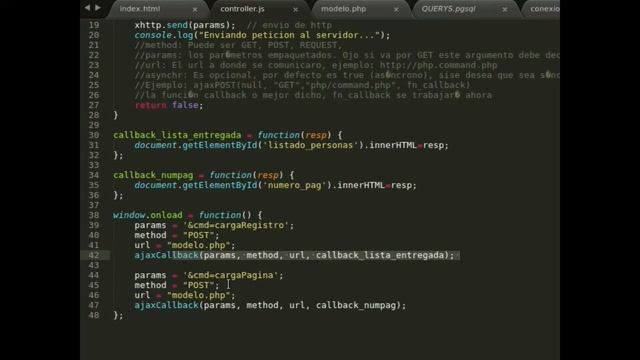
Task: Click line number 30 in the gutter
Action: (x=94, y=135)
